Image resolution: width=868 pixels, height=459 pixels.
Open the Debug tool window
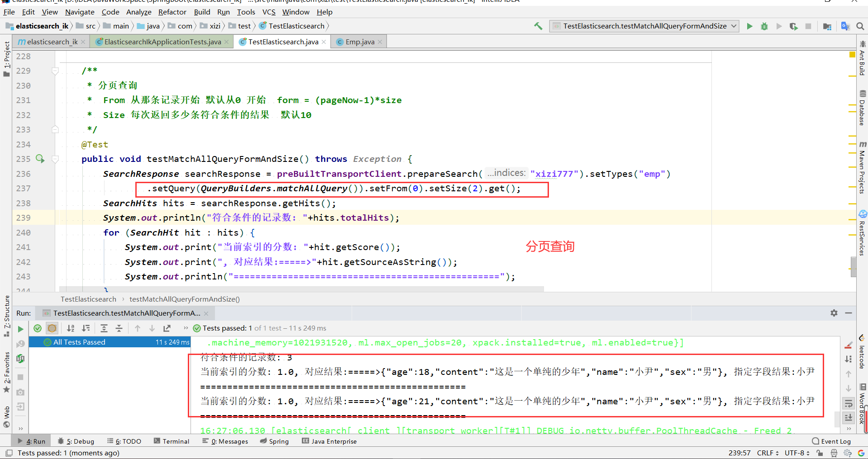(x=76, y=441)
